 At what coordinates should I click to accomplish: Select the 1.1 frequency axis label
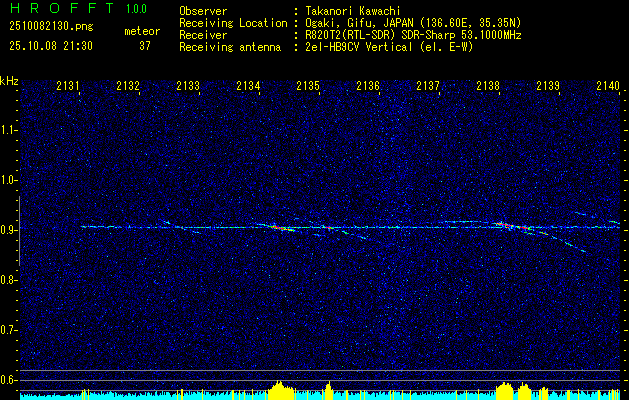(x=8, y=130)
